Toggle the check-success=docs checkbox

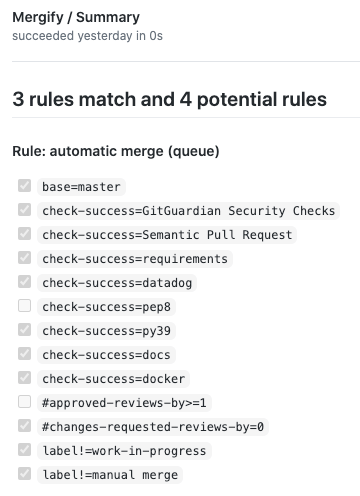(24, 354)
